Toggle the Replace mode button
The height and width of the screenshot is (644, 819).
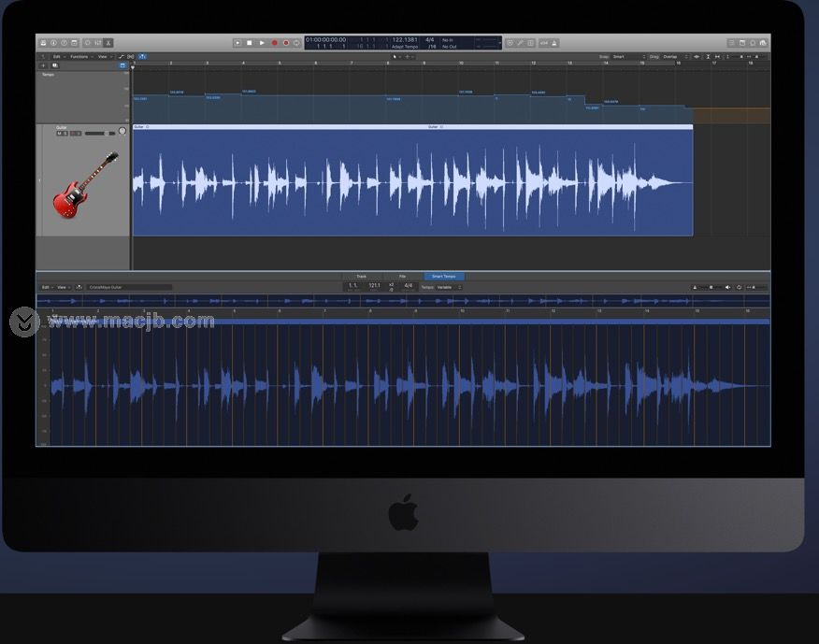click(510, 43)
